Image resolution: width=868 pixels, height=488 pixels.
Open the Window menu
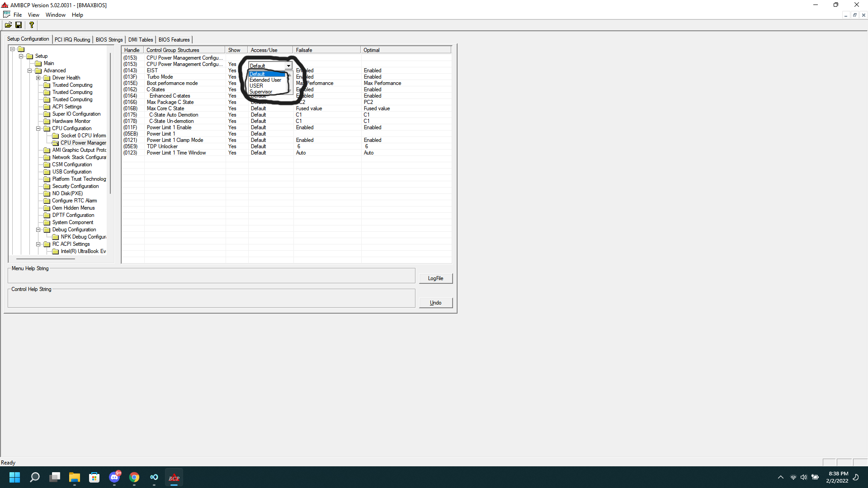56,15
